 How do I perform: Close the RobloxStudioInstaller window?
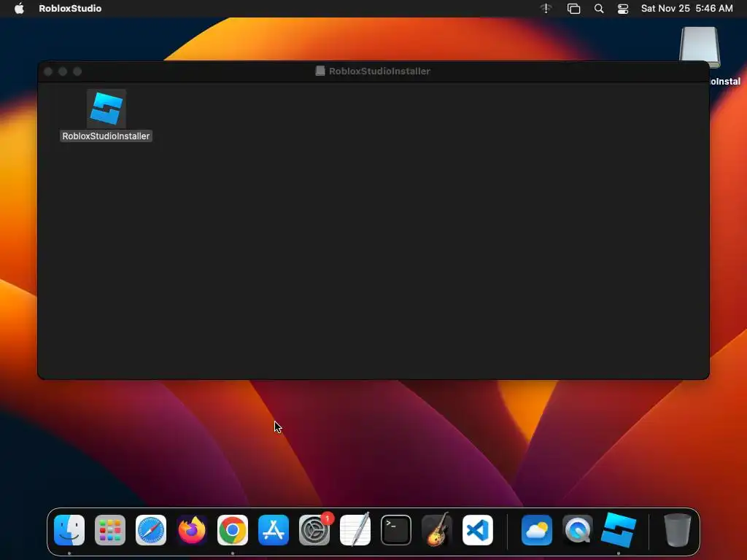click(x=48, y=71)
